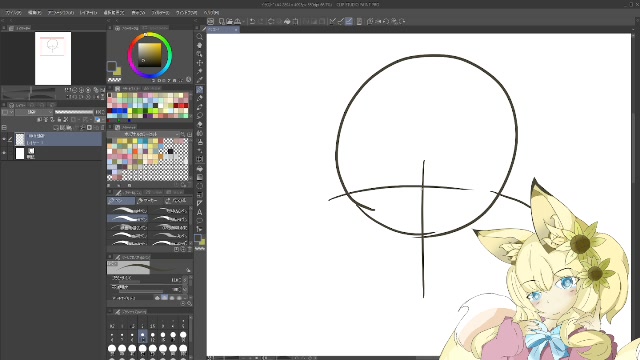Image resolution: width=640 pixels, height=360 pixels.
Task: Click the sub drawing color swatch
Action: [118, 71]
